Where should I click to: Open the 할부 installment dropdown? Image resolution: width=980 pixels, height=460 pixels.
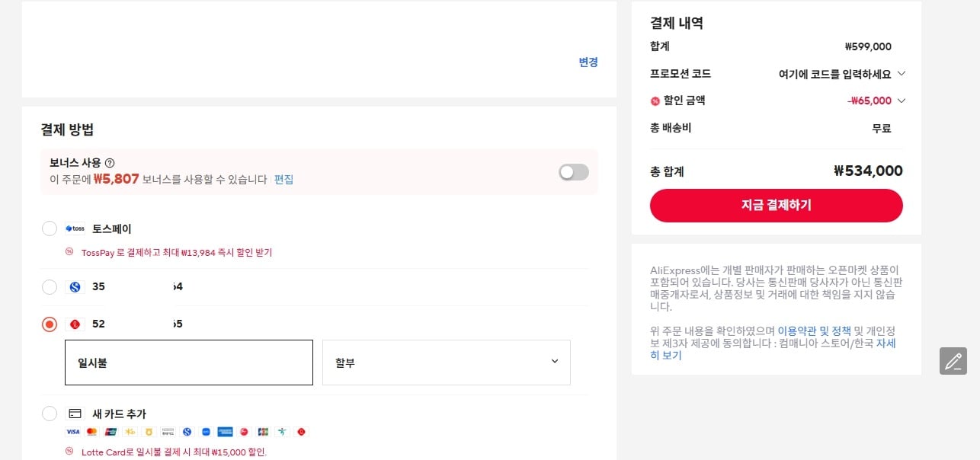[x=447, y=362]
